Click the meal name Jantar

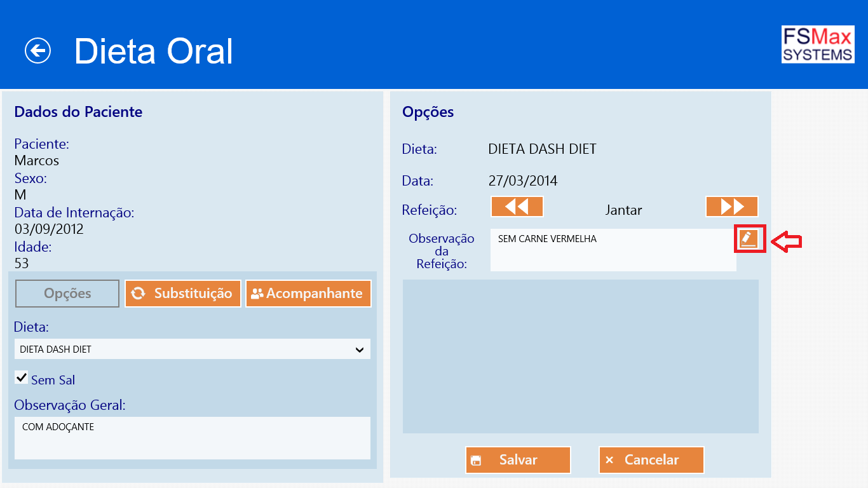pyautogui.click(x=623, y=210)
